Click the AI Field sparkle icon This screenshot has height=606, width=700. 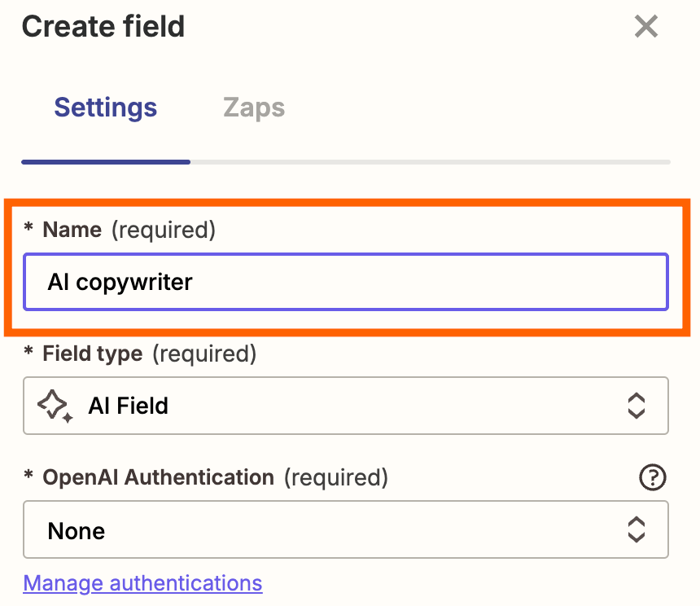pyautogui.click(x=55, y=405)
